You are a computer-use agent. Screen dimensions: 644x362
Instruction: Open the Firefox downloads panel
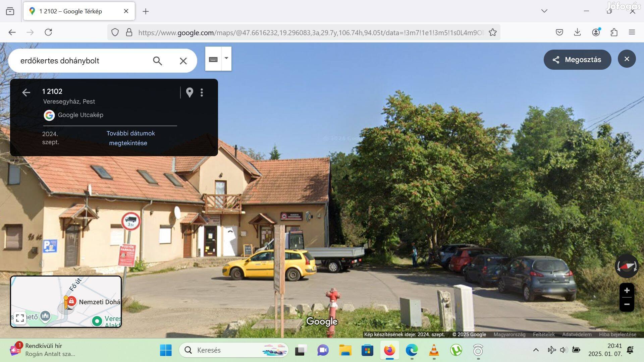pyautogui.click(x=577, y=32)
